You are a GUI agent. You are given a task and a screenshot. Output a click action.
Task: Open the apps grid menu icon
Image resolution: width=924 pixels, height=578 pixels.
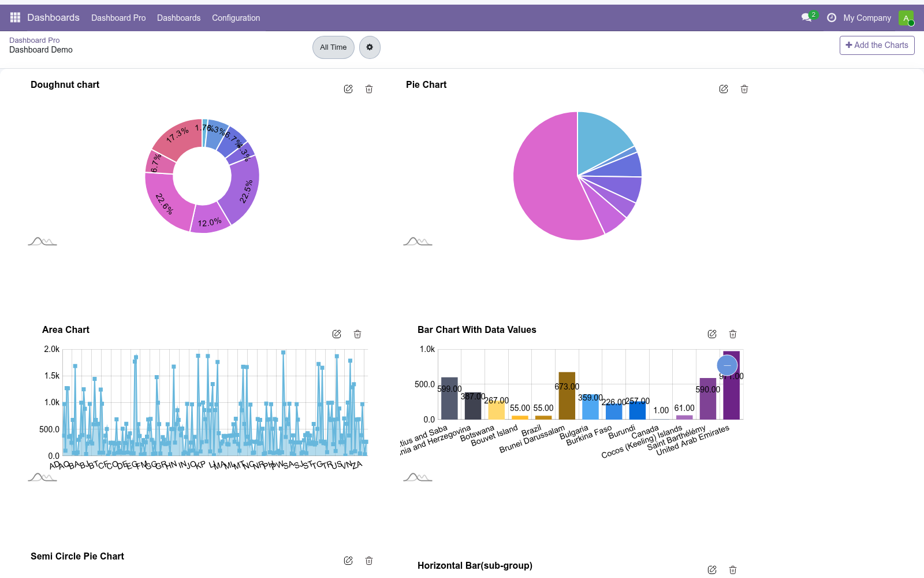[x=15, y=18]
